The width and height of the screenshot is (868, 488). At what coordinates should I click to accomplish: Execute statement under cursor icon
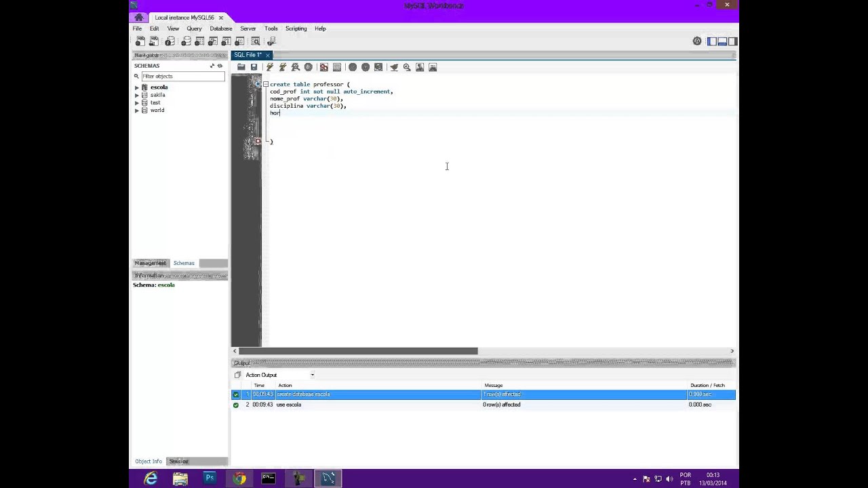click(283, 67)
